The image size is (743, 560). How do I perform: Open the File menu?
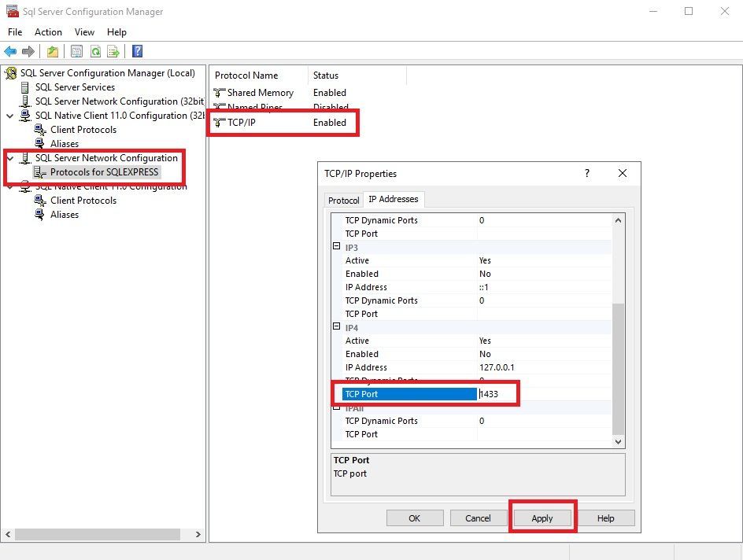(15, 32)
